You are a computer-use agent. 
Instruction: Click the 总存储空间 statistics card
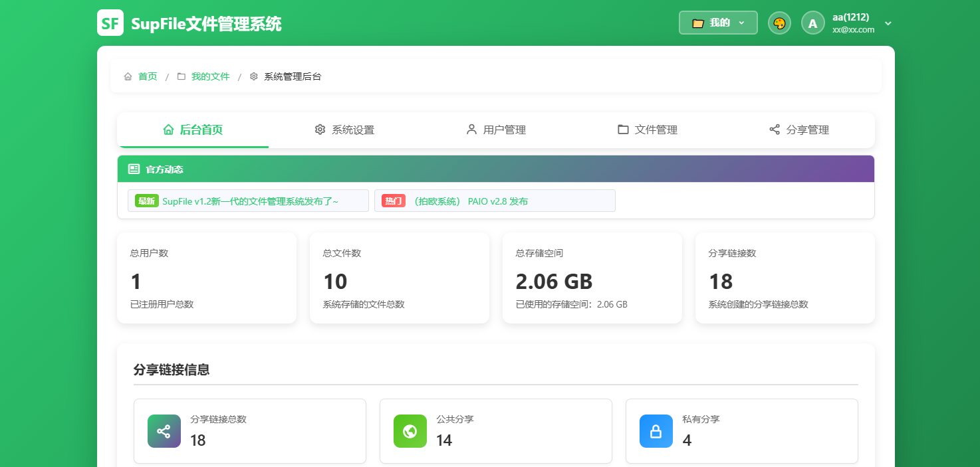point(592,278)
